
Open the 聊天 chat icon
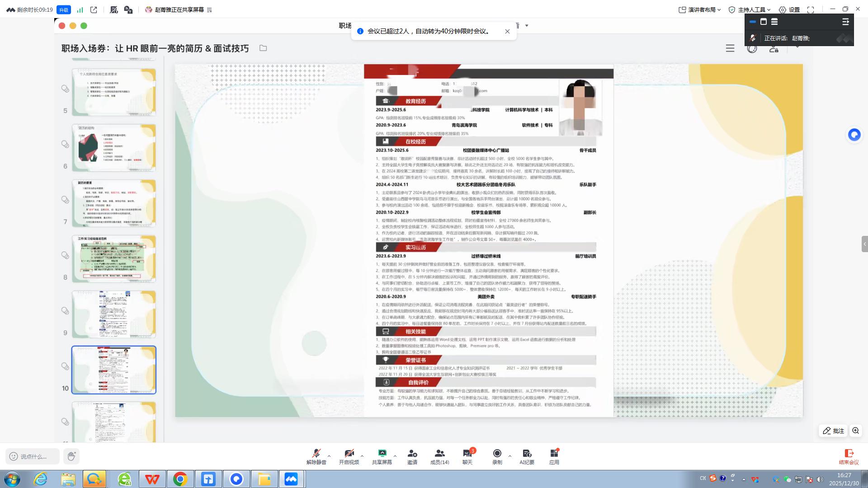tap(467, 456)
